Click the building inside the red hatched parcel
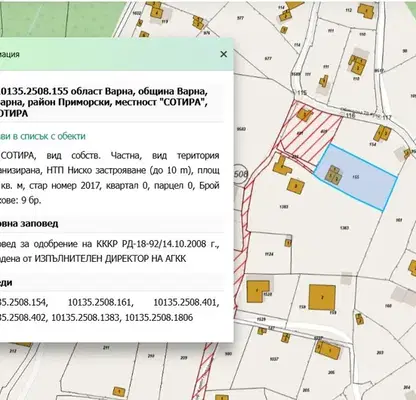The height and width of the screenshot is (400, 416). click(304, 115)
